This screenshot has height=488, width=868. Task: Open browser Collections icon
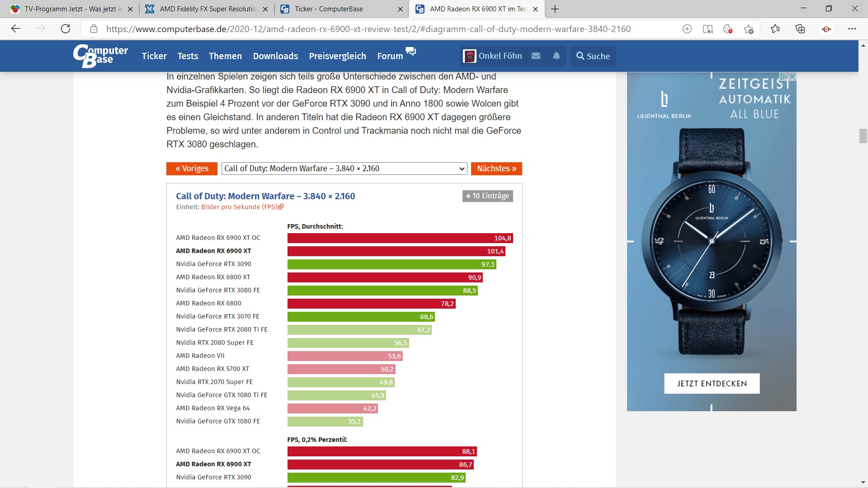[800, 29]
